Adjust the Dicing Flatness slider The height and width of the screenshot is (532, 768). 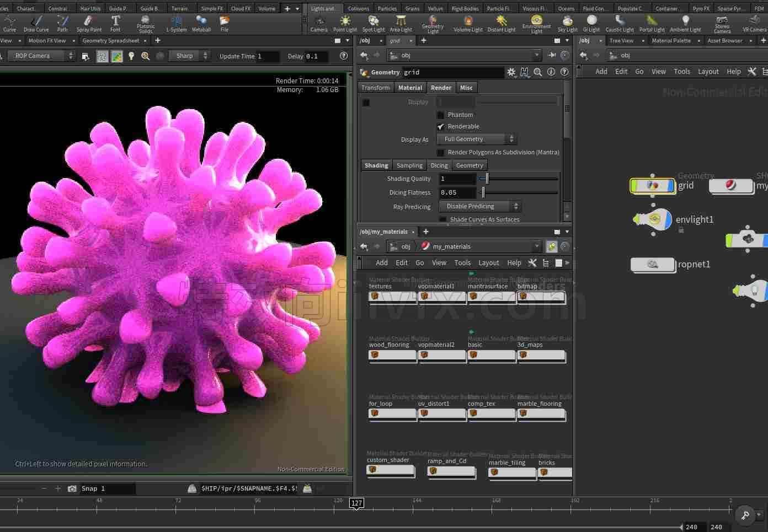(x=483, y=192)
